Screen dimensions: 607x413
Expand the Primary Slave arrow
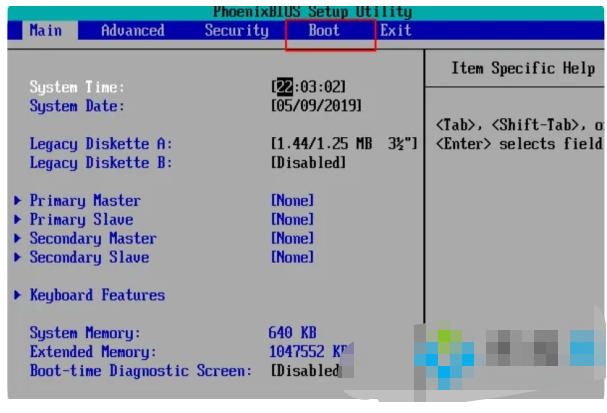point(18,220)
